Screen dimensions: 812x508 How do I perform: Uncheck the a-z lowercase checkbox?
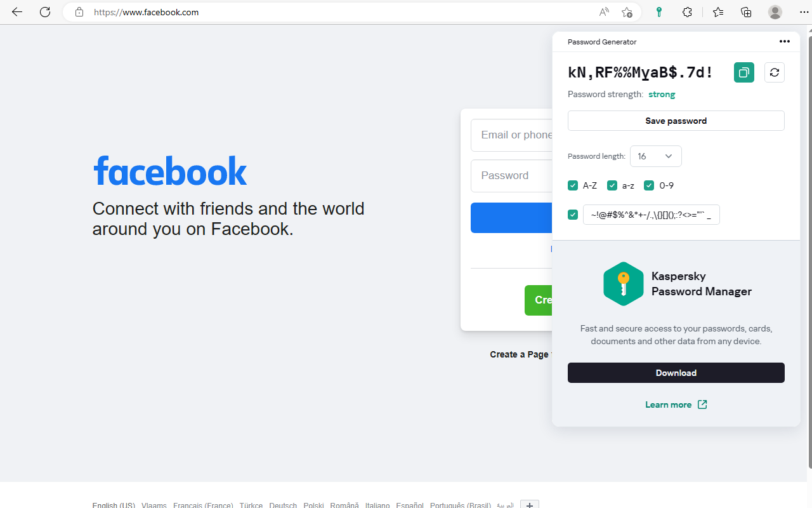pos(612,185)
